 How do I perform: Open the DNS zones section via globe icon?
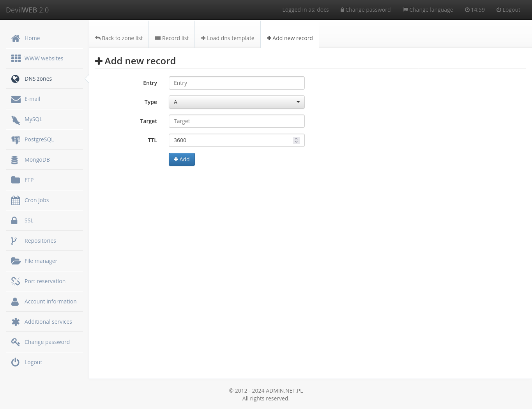(x=15, y=79)
